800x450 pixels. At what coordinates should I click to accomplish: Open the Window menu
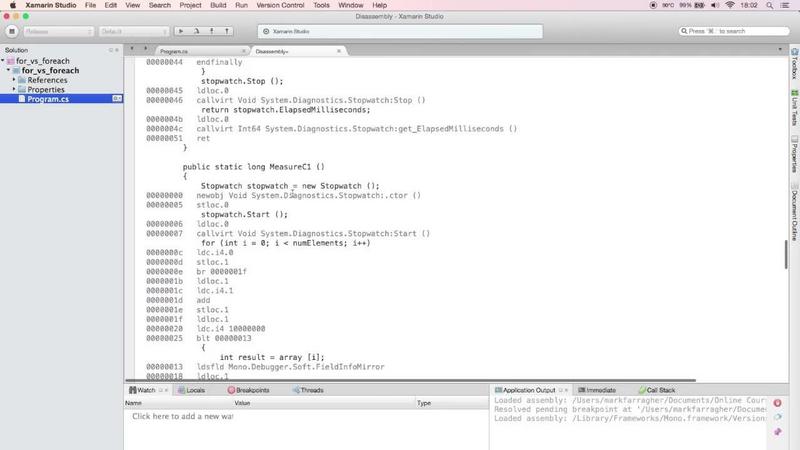[x=351, y=5]
